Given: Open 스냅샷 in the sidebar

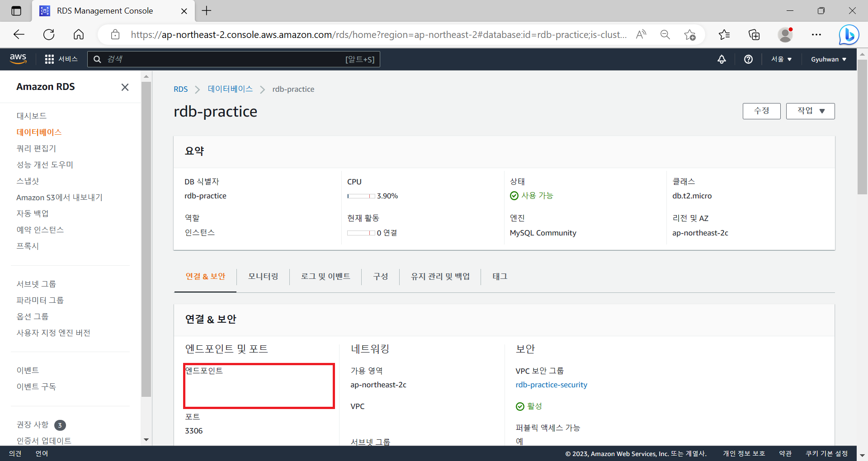Looking at the screenshot, I should [x=28, y=181].
